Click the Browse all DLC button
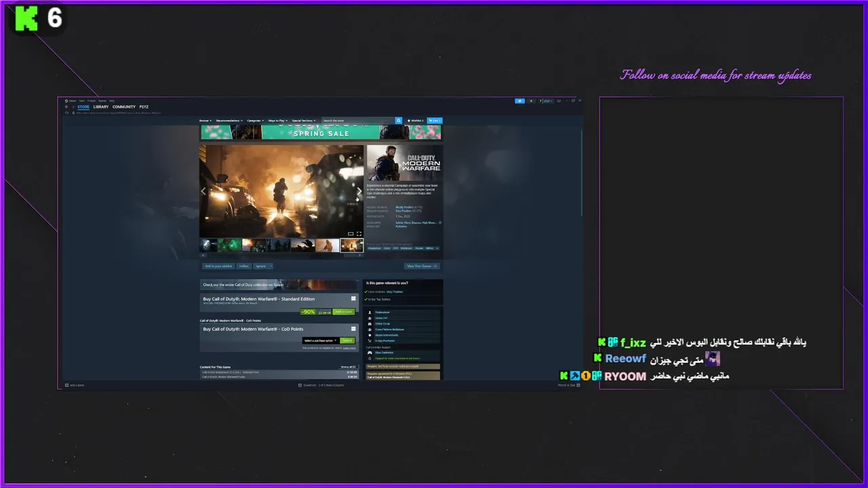Viewport: 868px width, 488px height. (348, 367)
